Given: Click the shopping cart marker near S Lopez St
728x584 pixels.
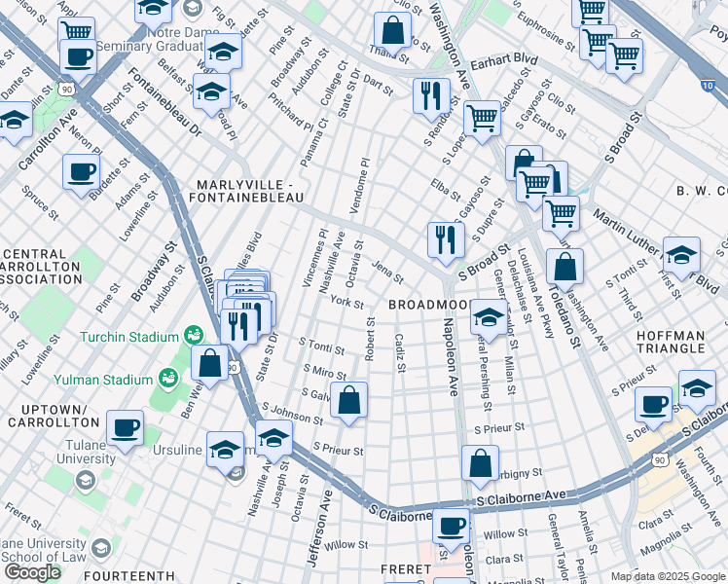Looking at the screenshot, I should (483, 122).
